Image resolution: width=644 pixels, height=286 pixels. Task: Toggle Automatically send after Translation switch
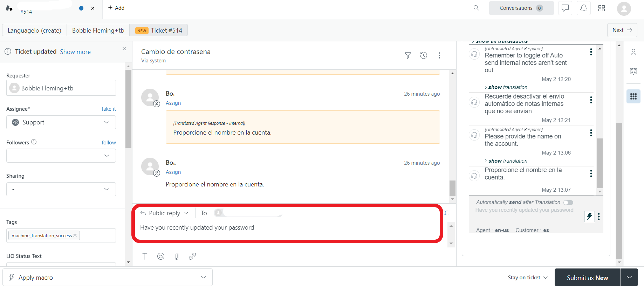pyautogui.click(x=568, y=203)
